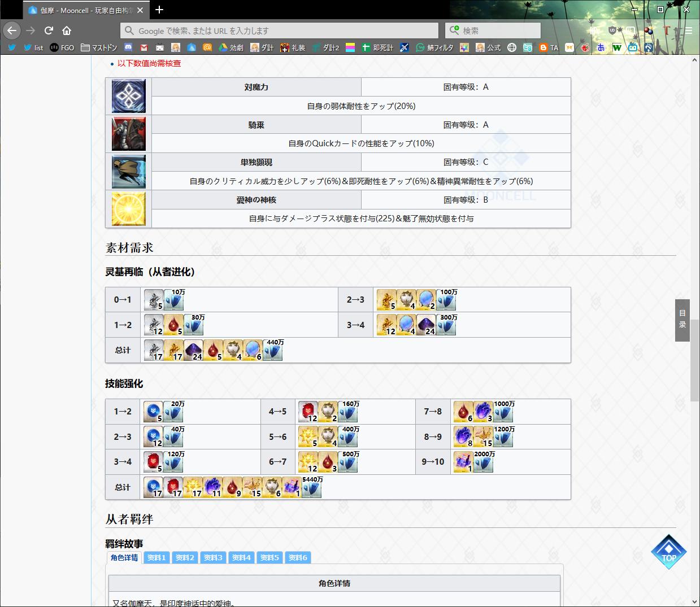Click the gold monument icon in 2→3 row
Image resolution: width=700 pixels, height=607 pixels.
[x=386, y=300]
